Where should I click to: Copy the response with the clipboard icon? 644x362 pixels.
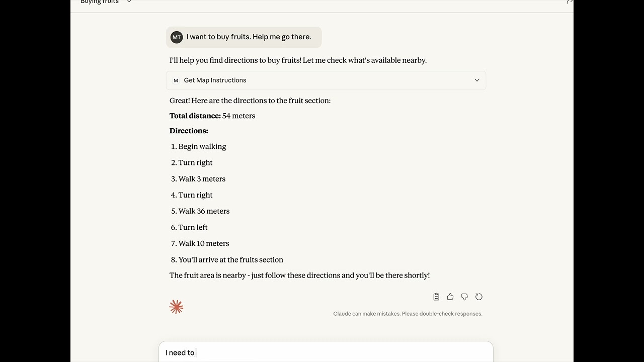(436, 297)
